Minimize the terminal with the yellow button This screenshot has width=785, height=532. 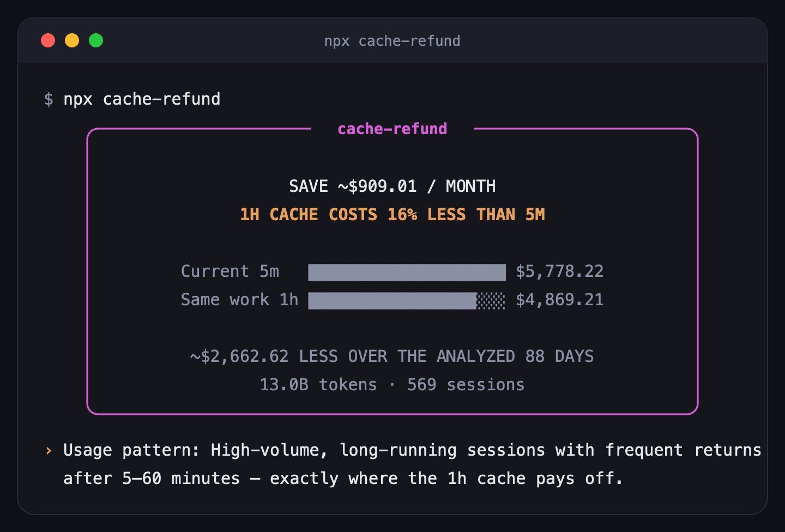click(72, 40)
